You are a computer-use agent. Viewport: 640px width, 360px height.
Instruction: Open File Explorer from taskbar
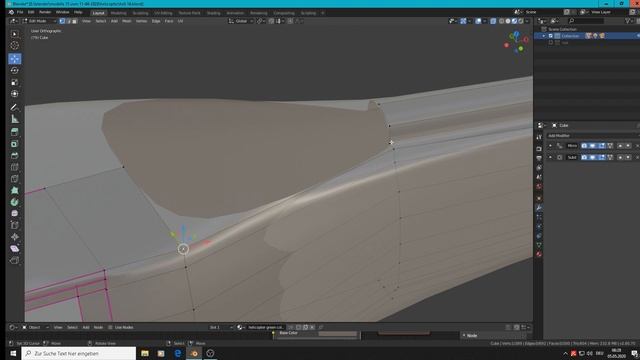point(145,353)
